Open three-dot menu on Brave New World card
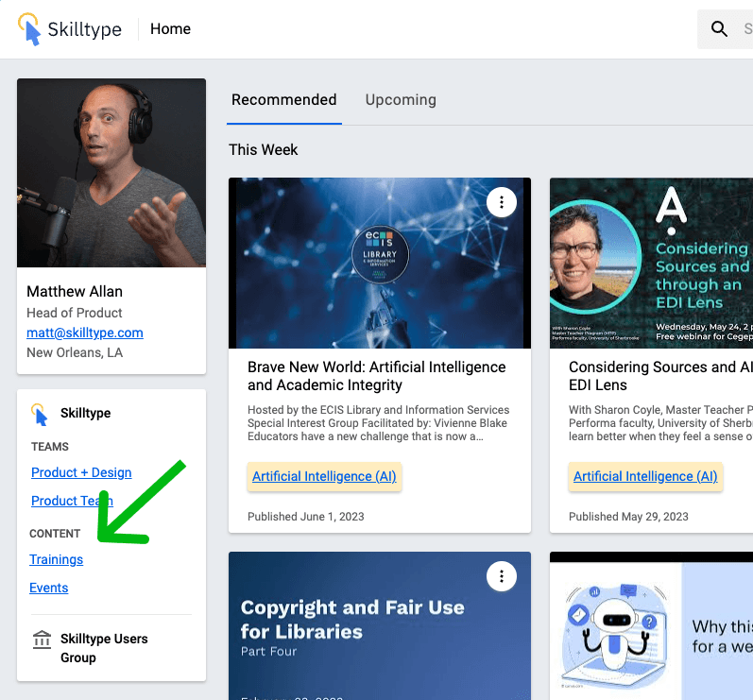The height and width of the screenshot is (700, 753). [502, 202]
